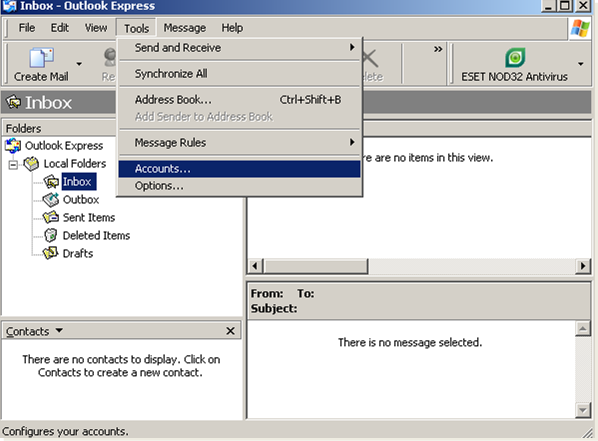Image resolution: width=598 pixels, height=441 pixels.
Task: Click the Outlook Express title bar icon
Action: (x=9, y=6)
